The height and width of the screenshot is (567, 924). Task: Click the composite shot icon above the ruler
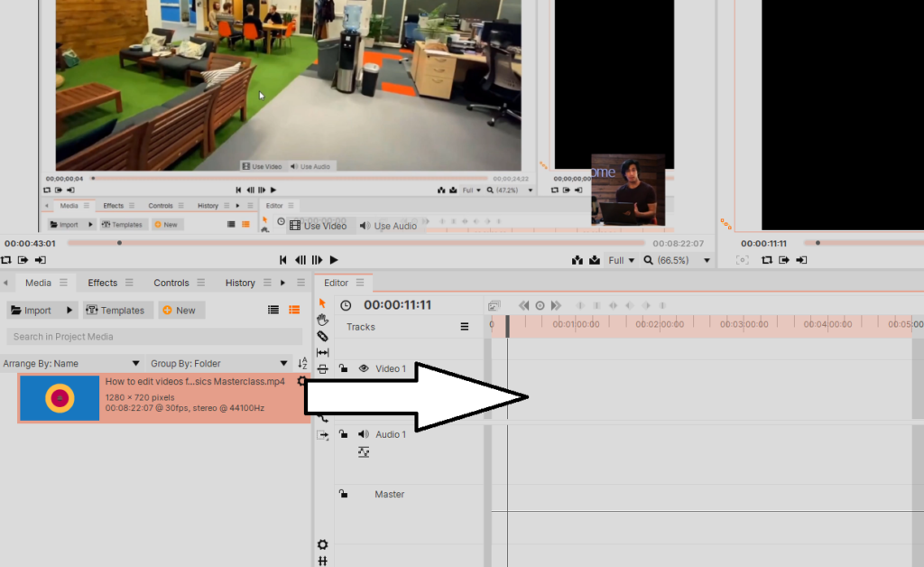coord(494,305)
